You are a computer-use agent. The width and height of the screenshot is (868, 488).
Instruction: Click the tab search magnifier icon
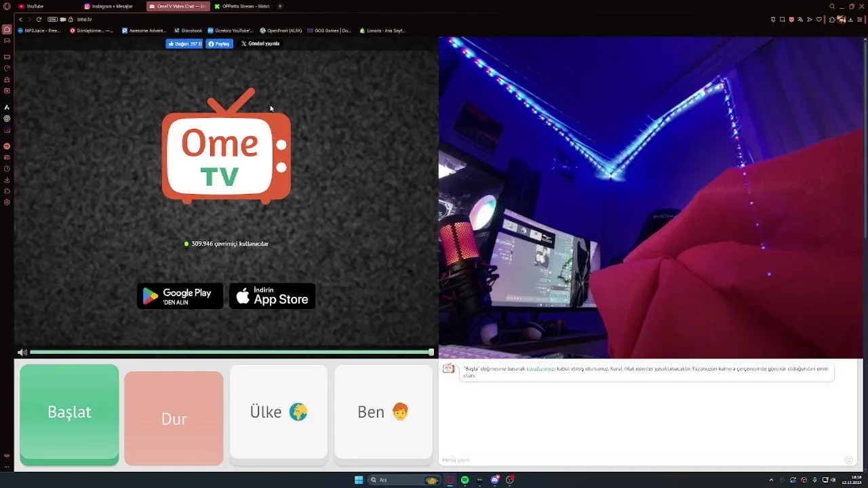832,6
